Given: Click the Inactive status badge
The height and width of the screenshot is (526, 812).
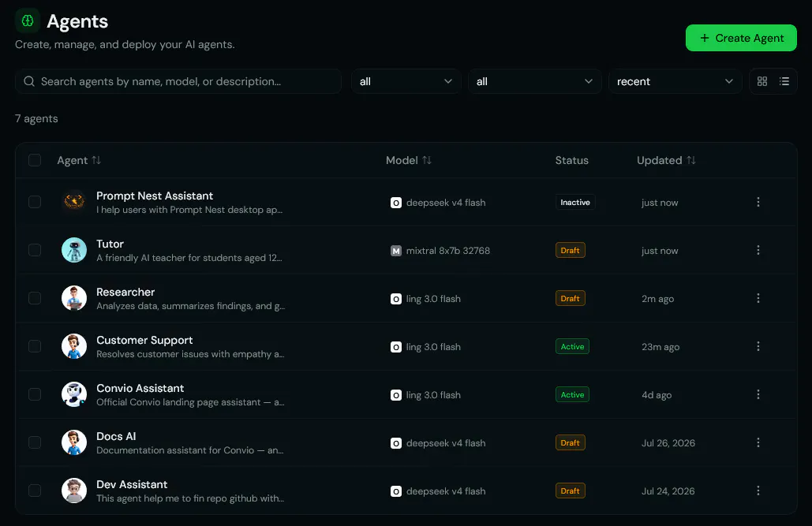Looking at the screenshot, I should (x=574, y=203).
